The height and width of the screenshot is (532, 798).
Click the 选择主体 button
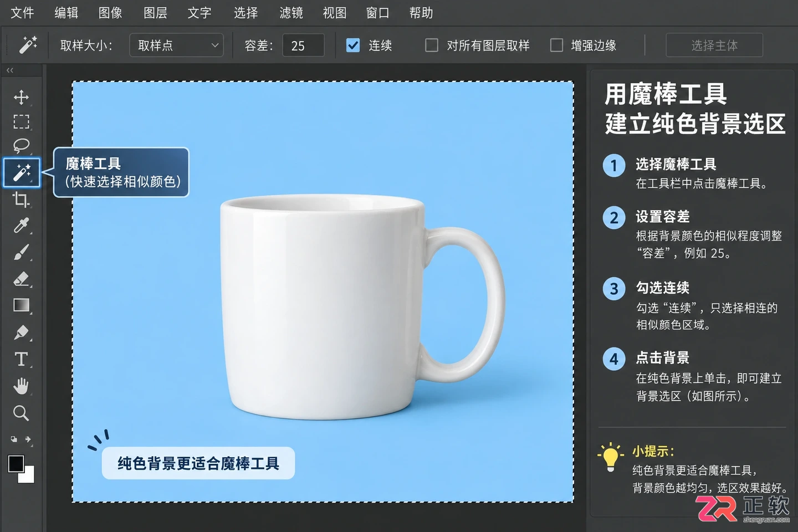tap(714, 45)
